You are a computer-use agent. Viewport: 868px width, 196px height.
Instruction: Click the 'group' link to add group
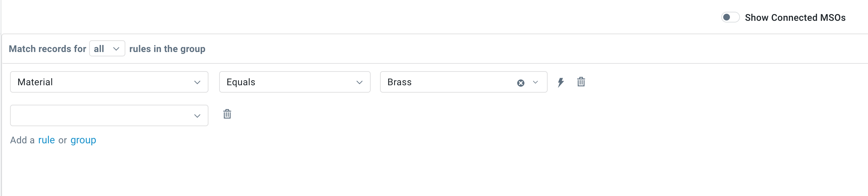pyautogui.click(x=83, y=140)
